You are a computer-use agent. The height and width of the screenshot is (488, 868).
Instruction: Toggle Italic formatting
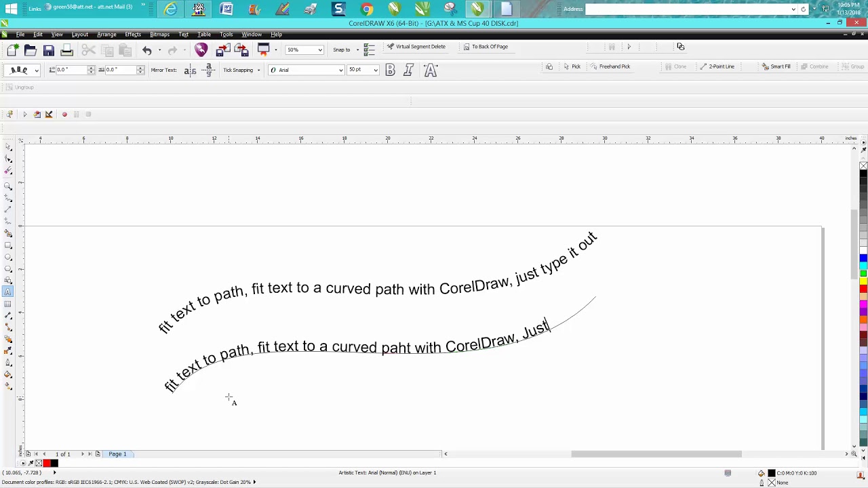coord(408,70)
